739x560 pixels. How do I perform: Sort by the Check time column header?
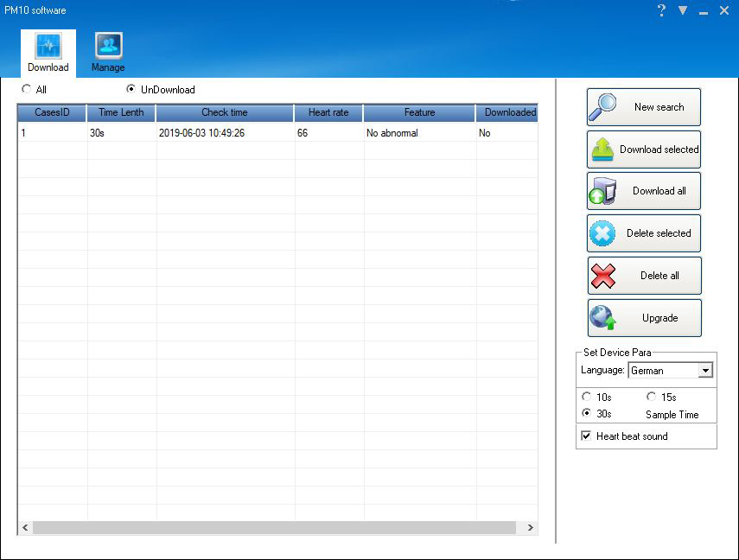[x=225, y=112]
